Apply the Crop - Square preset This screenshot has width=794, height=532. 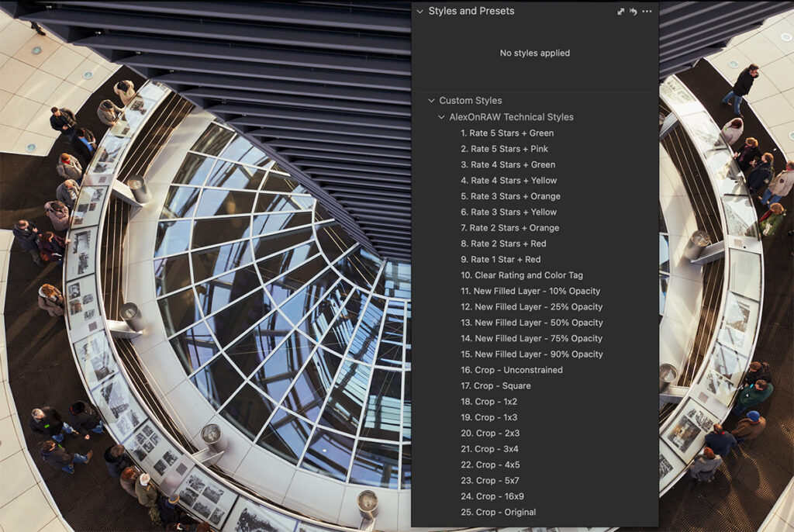coord(496,385)
